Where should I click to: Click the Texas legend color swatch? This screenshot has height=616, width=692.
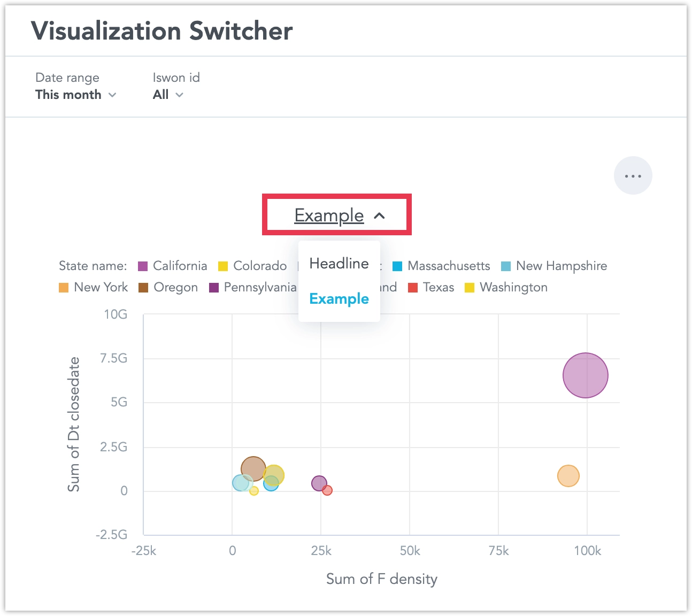413,287
